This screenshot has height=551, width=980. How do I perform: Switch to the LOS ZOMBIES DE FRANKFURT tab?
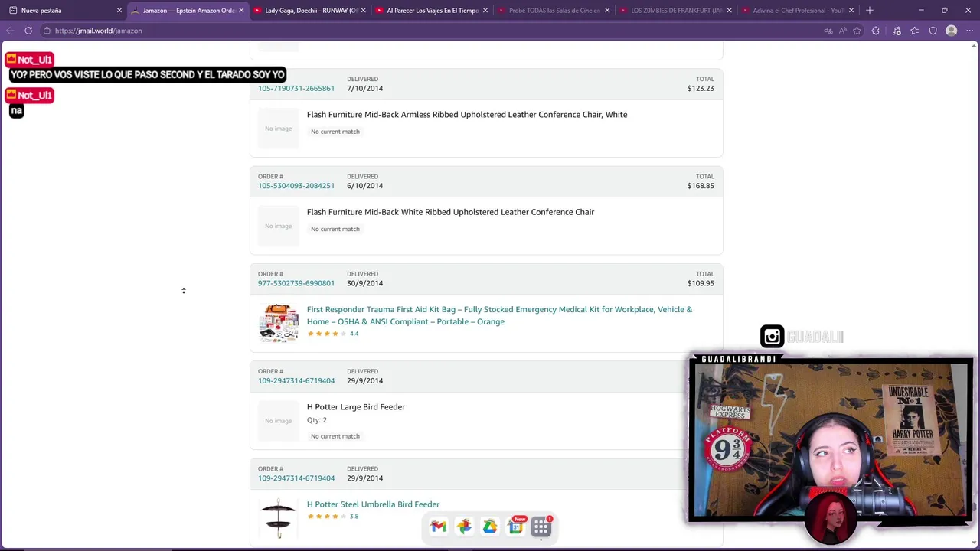675,11
